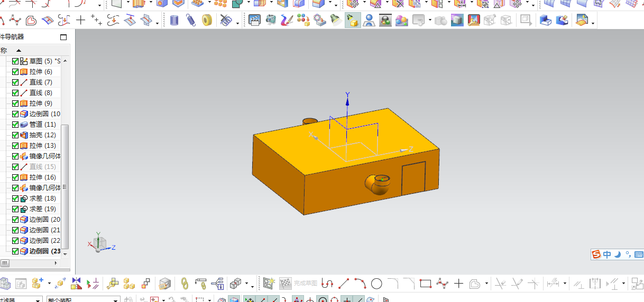Uncheck the 管道 (11) feature checkbox
The image size is (644, 302).
click(15, 125)
